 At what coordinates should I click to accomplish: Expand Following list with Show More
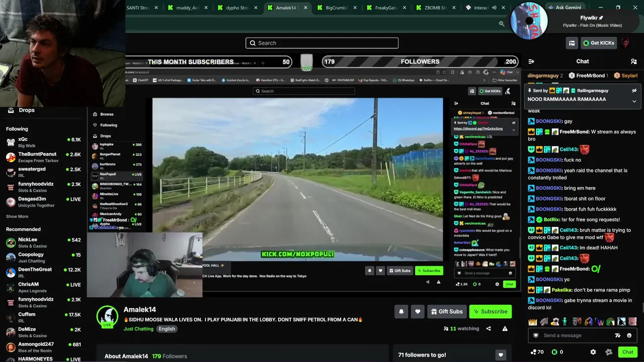[17, 217]
